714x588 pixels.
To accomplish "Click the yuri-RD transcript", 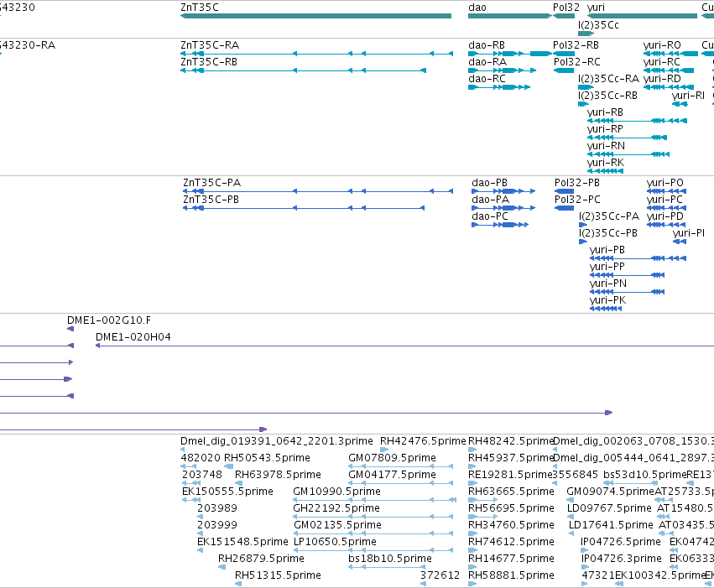I will (x=669, y=87).
